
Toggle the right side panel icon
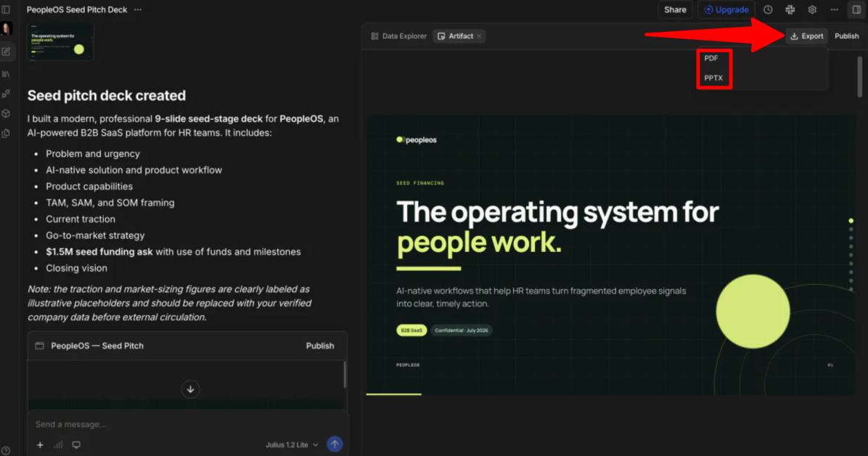pos(856,9)
